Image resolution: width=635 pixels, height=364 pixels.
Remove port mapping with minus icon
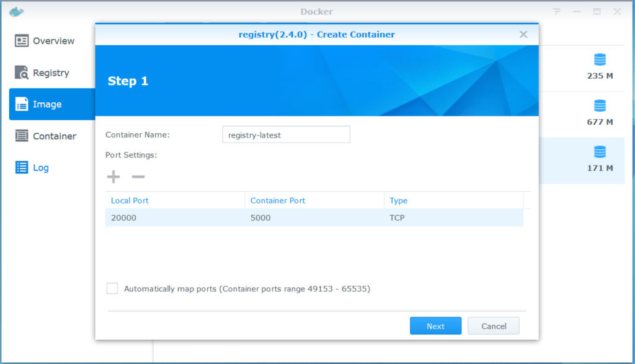pyautogui.click(x=138, y=177)
